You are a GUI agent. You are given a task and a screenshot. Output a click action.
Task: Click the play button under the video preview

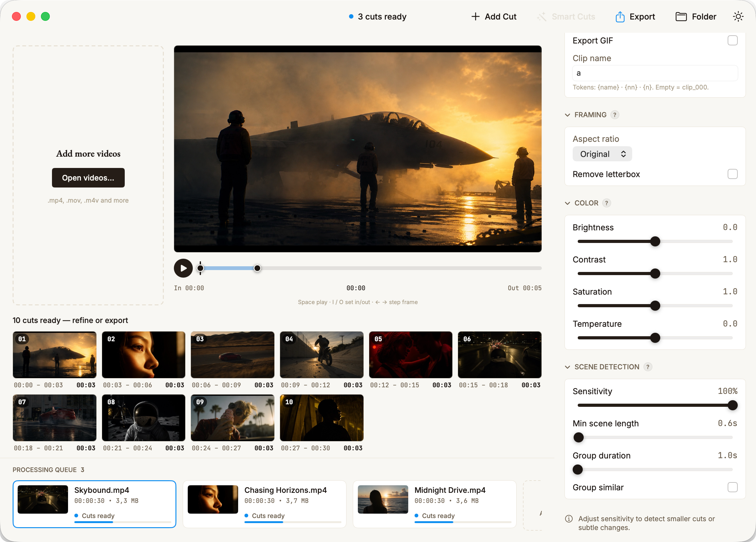[183, 268]
